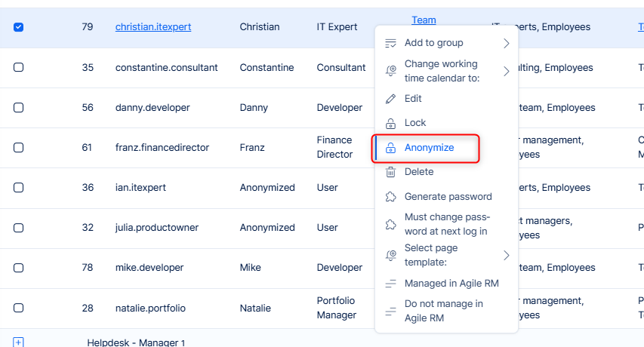This screenshot has height=347, width=644.
Task: Click the franz.financedirector login cell
Action: (x=162, y=148)
